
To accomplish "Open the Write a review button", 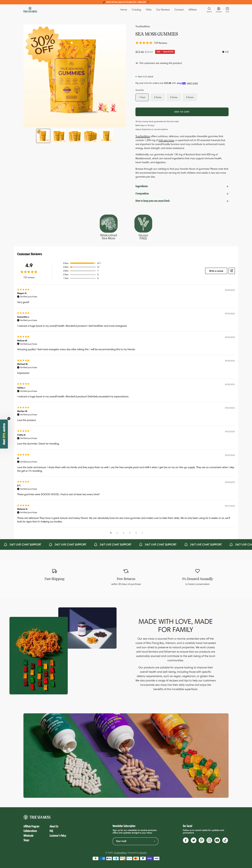I will click(x=216, y=271).
